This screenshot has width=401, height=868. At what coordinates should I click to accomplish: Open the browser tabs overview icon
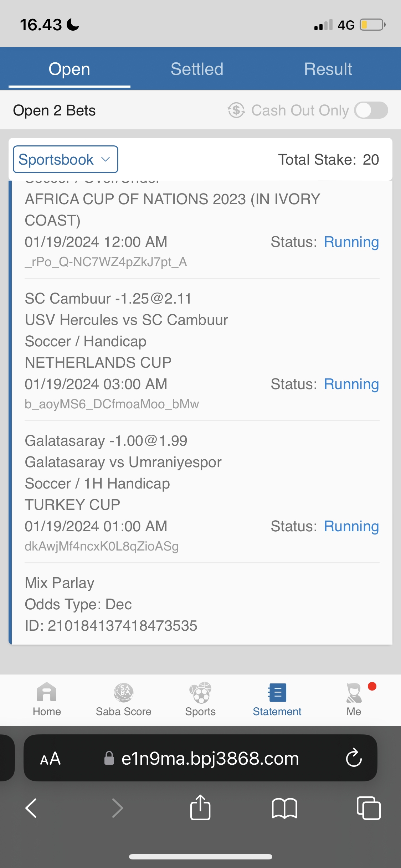point(368,808)
